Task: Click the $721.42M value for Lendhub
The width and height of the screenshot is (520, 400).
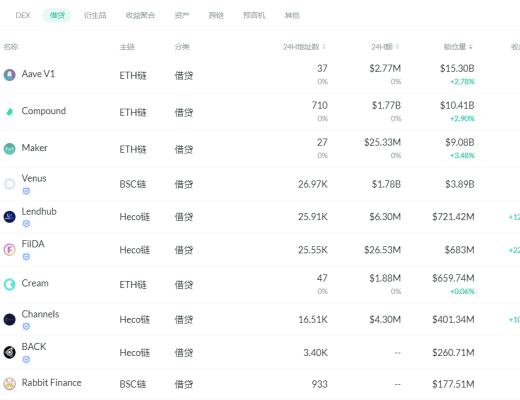Action: (x=453, y=217)
